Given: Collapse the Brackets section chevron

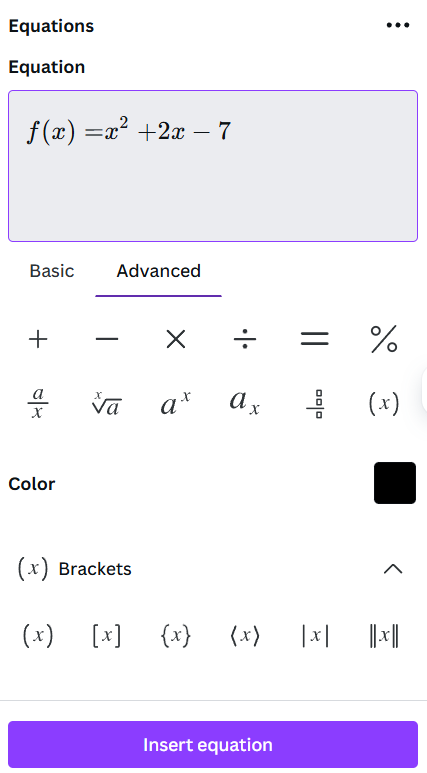Looking at the screenshot, I should tap(393, 569).
